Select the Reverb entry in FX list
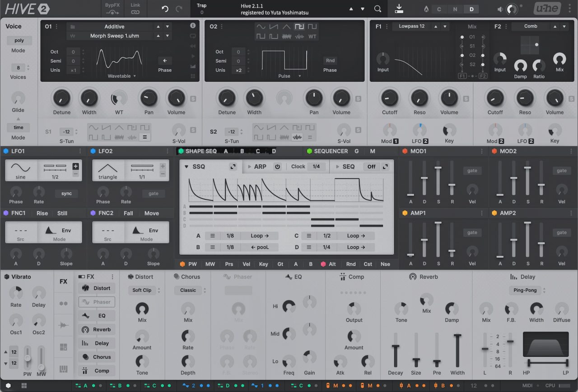 tap(97, 330)
